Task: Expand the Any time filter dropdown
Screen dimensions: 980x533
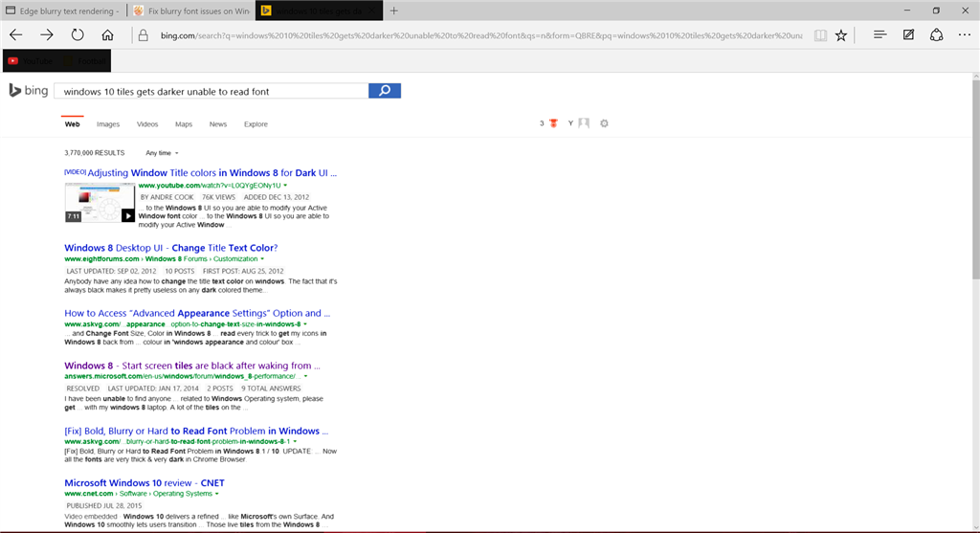Action: point(162,153)
